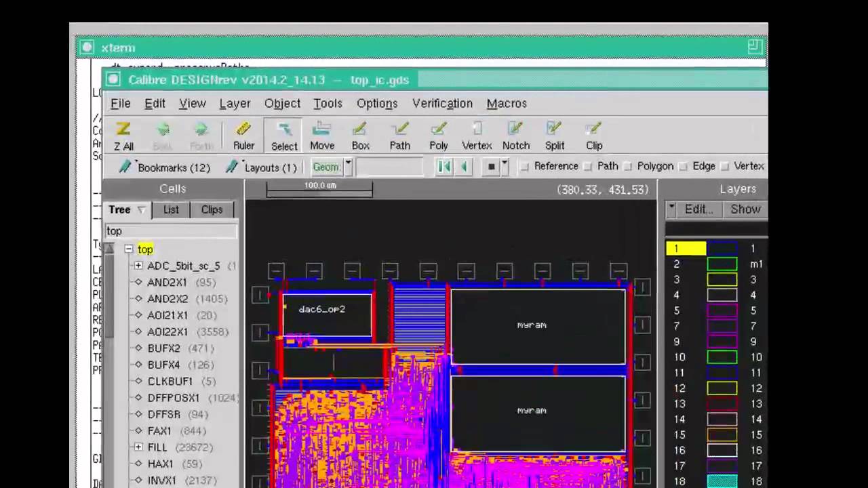The width and height of the screenshot is (868, 488).
Task: Open dropdown next to stop button
Action: pos(504,167)
